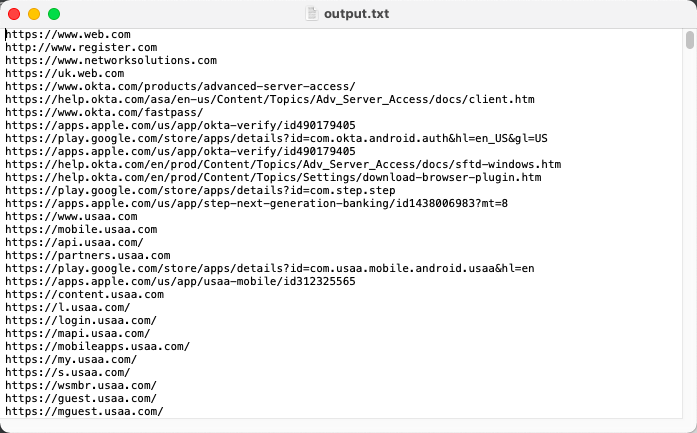The height and width of the screenshot is (433, 697).
Task: Click the vertical scrollbar thumb
Action: (689, 40)
